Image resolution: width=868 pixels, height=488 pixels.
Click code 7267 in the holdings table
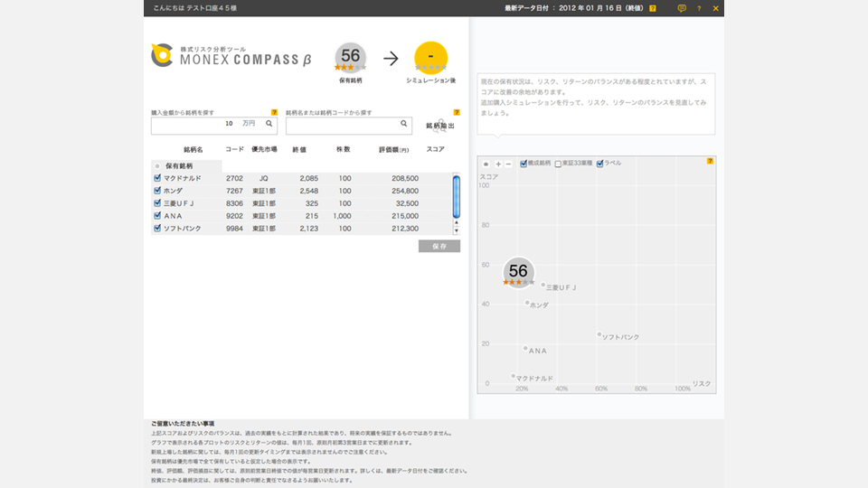[234, 191]
